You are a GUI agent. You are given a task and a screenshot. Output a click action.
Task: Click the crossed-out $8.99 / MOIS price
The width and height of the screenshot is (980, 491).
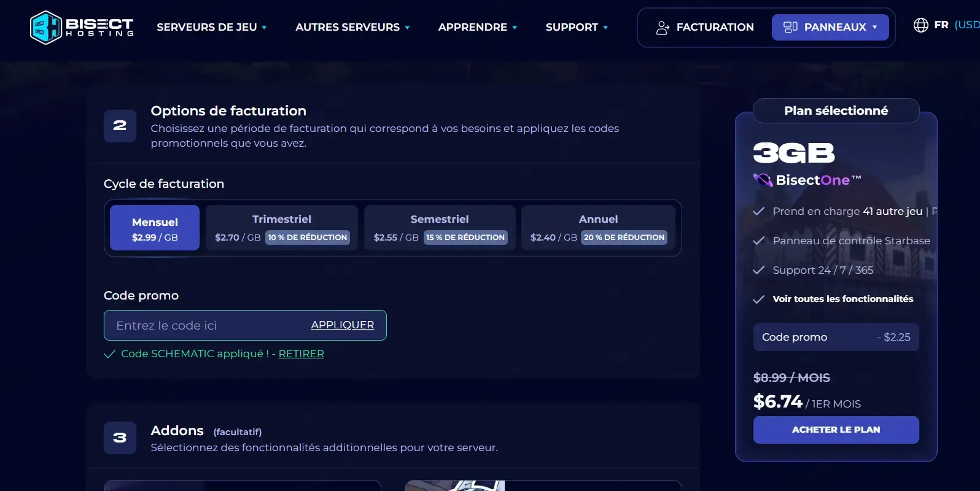[x=792, y=377]
